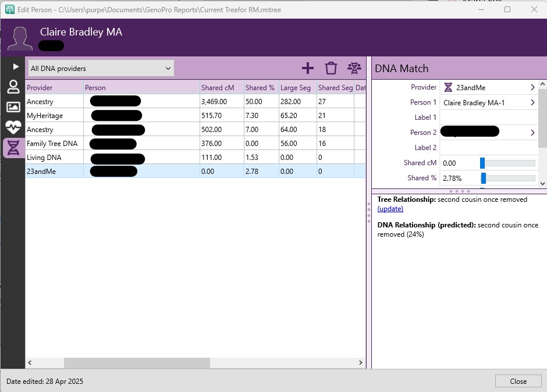Select the first Ancestry row with 3,469.00 cM
The image size is (547, 392).
coord(196,101)
